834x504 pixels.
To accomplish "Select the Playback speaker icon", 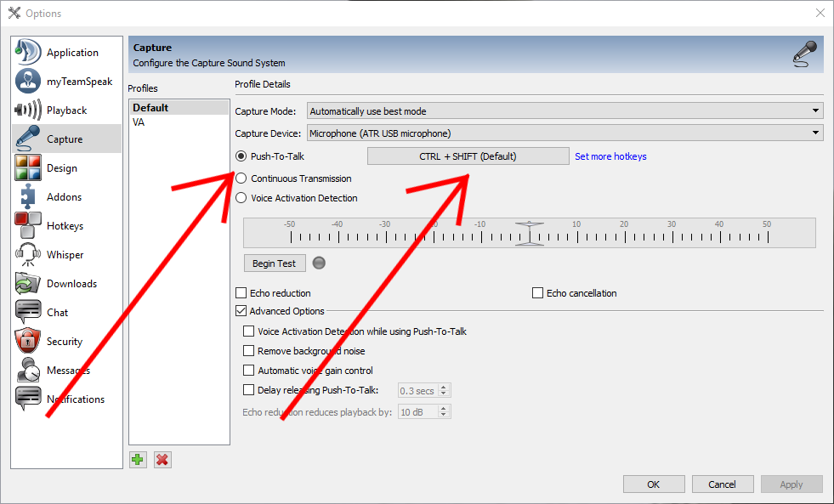I will (x=28, y=110).
